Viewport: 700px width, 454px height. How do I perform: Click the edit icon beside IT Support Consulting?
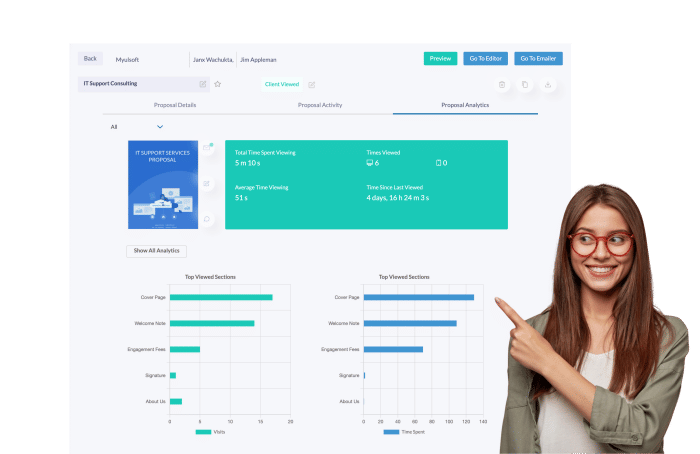[x=203, y=84]
